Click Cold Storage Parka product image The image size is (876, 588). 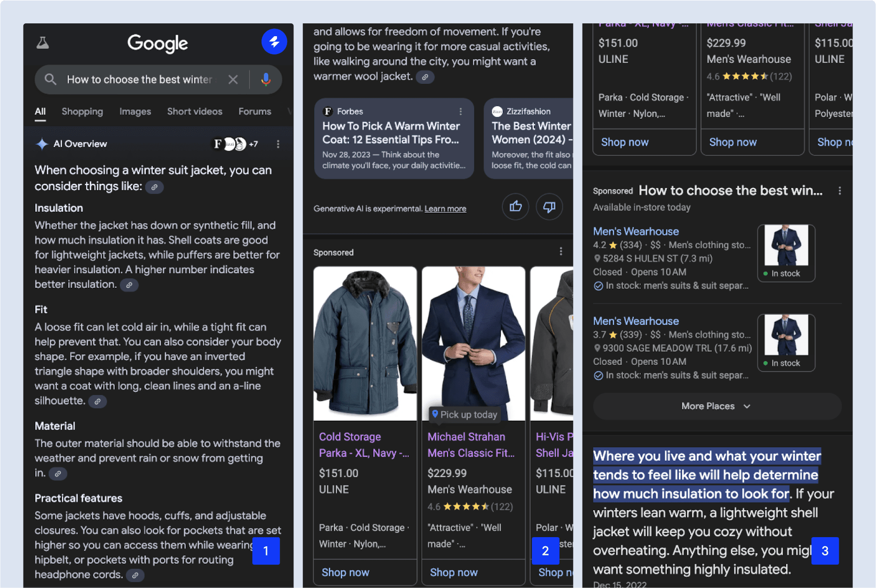point(365,344)
